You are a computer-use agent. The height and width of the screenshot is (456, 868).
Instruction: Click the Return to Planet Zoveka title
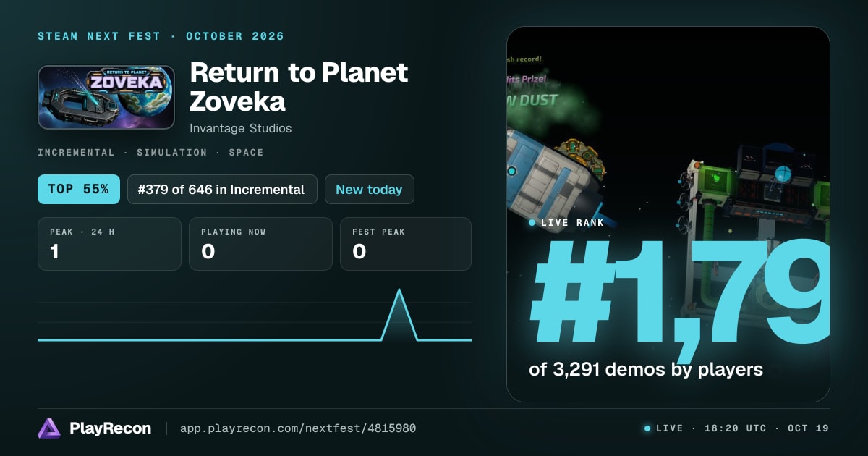pos(299,87)
